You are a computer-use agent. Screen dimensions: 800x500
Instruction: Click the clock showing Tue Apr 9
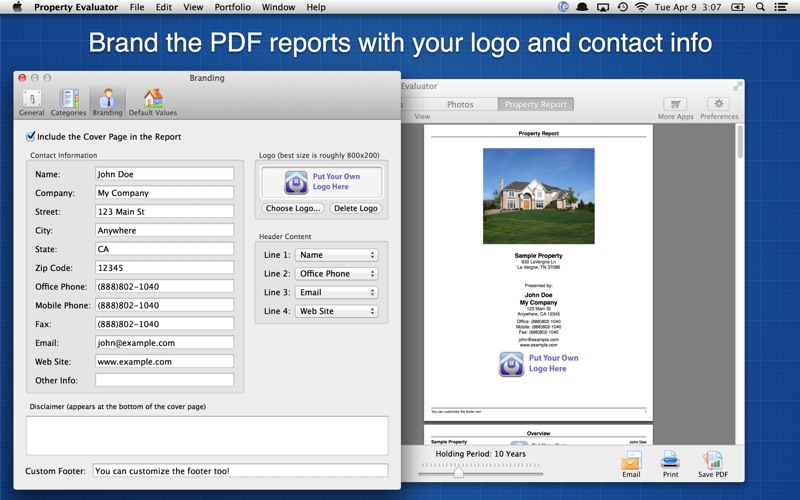click(x=688, y=7)
